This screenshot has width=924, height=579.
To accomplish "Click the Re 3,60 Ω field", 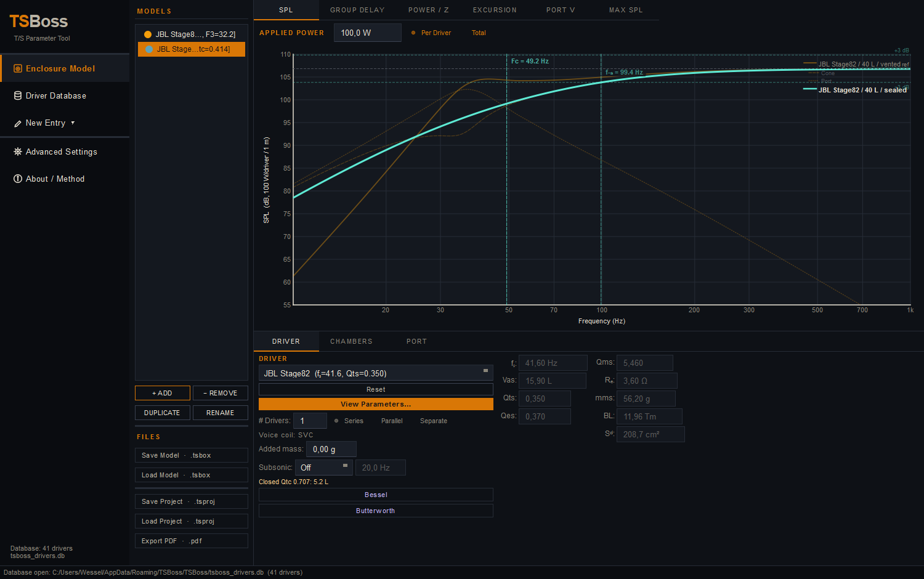I will (647, 381).
